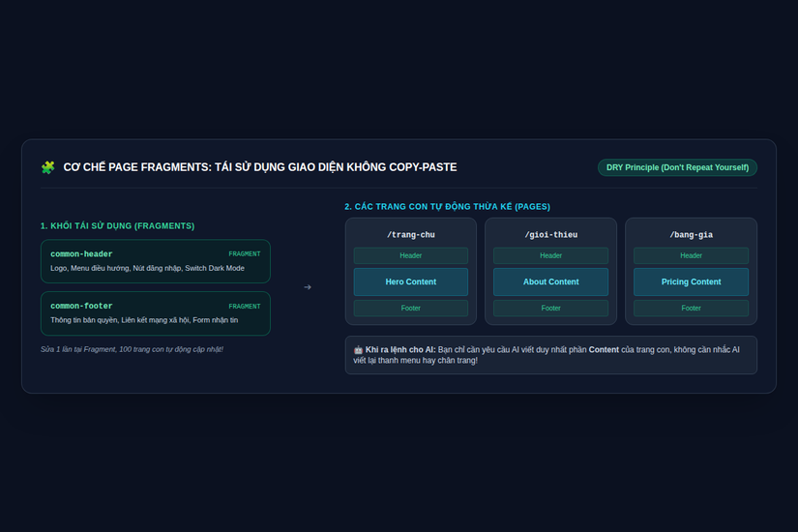Click text 'Logo, Menu điều hướng, Nút đăng nhập'
The image size is (798, 532).
116,268
